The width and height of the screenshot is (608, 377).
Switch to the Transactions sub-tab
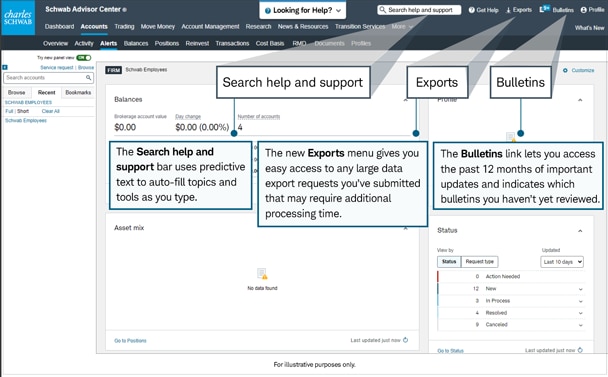pyautogui.click(x=232, y=43)
